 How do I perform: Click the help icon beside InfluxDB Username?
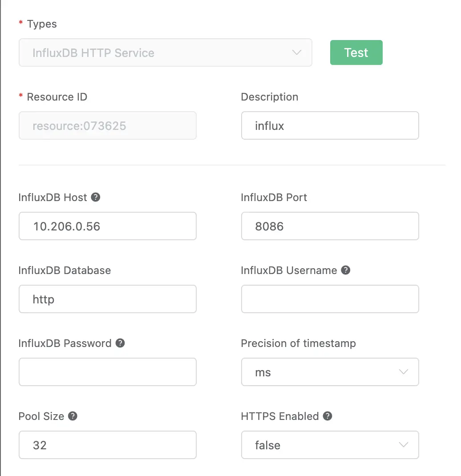pyautogui.click(x=346, y=270)
